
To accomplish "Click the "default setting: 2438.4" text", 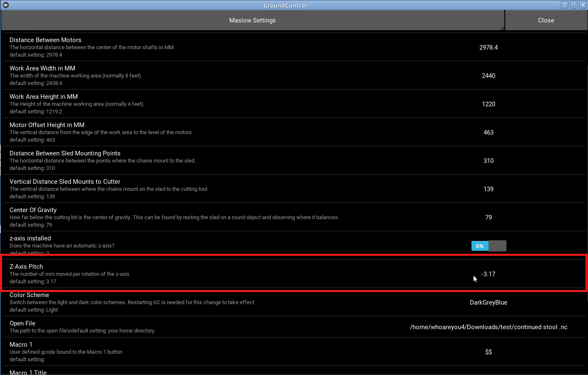I will pyautogui.click(x=36, y=83).
